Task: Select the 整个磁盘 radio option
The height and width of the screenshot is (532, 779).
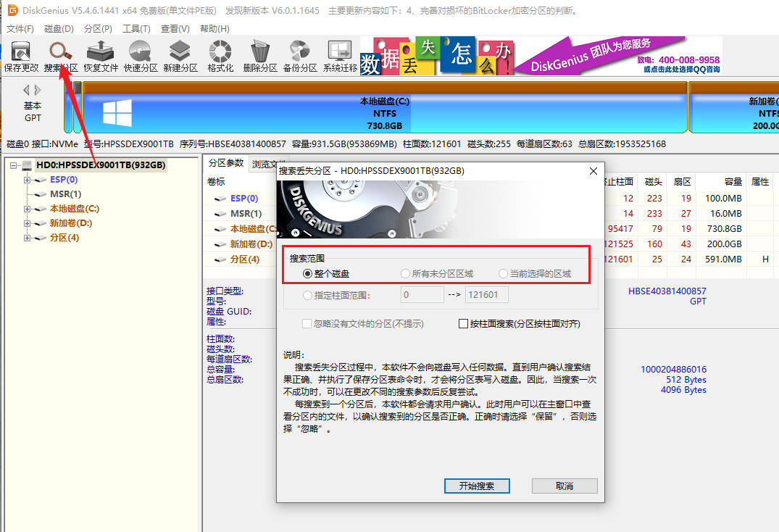Action: click(326, 274)
